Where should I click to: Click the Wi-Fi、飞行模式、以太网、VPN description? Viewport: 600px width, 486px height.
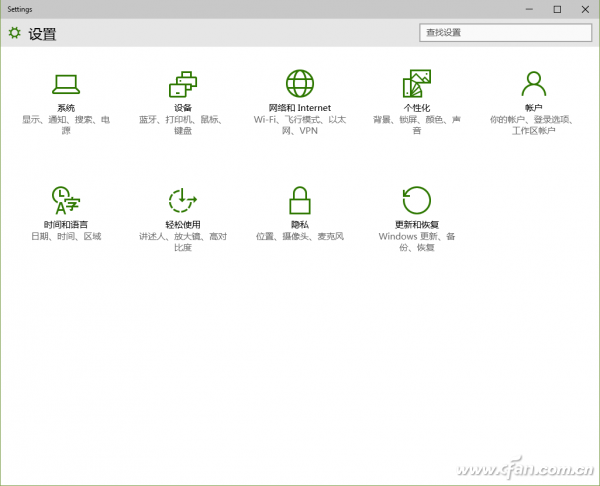[x=300, y=125]
